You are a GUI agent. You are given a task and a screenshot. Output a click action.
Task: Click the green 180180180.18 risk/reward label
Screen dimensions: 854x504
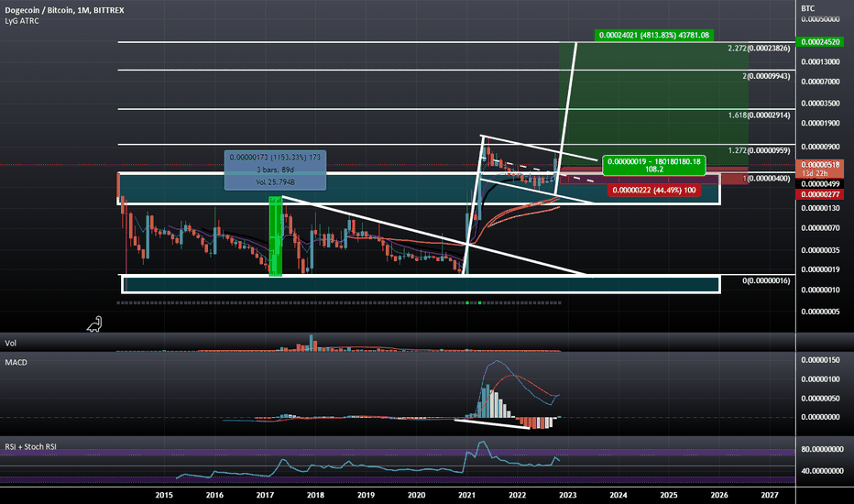click(x=653, y=165)
